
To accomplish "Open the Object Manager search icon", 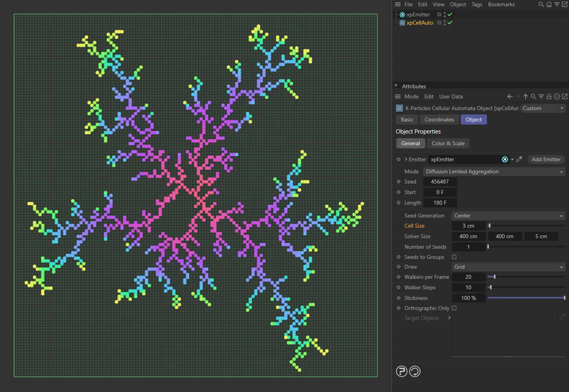I will (x=540, y=4).
